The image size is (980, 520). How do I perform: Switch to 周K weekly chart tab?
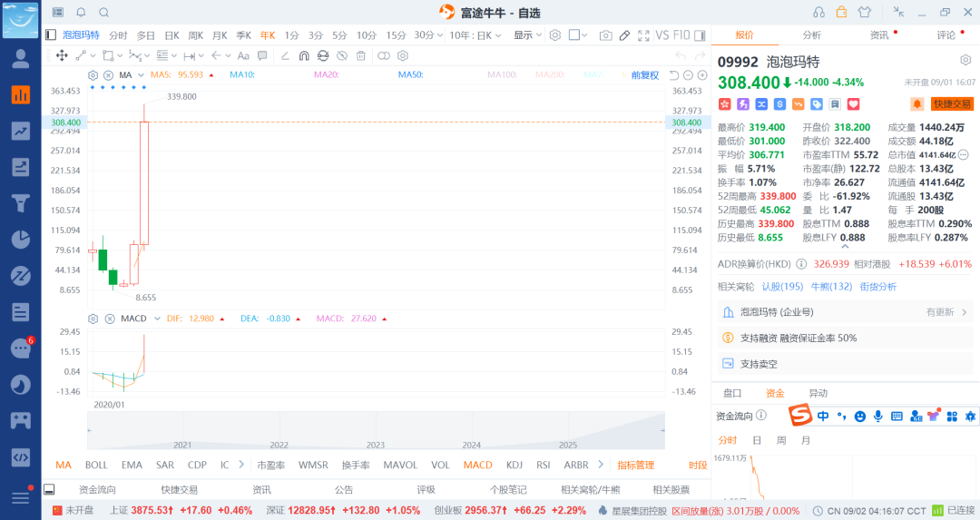coord(196,35)
